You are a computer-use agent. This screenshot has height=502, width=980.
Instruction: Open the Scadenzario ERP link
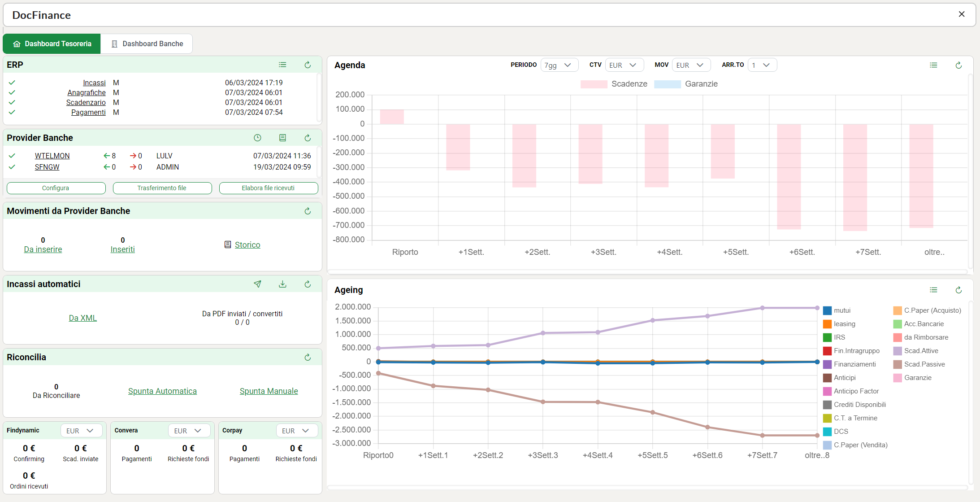click(x=86, y=102)
